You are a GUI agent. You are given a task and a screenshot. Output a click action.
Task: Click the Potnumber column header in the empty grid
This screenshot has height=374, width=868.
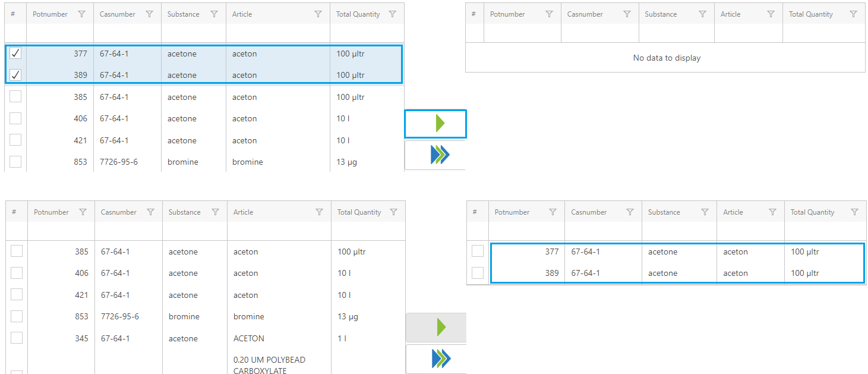tap(507, 14)
